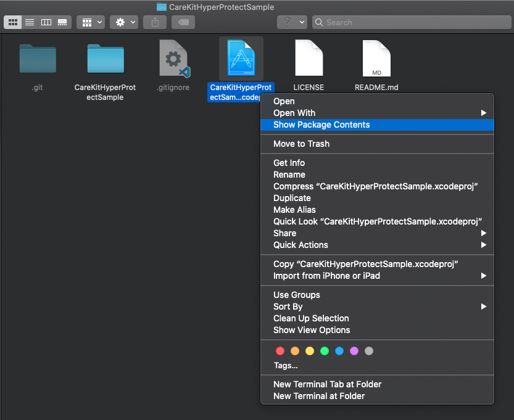Expand the Share submenu
Viewport: 514px width, 420px height.
(x=377, y=233)
